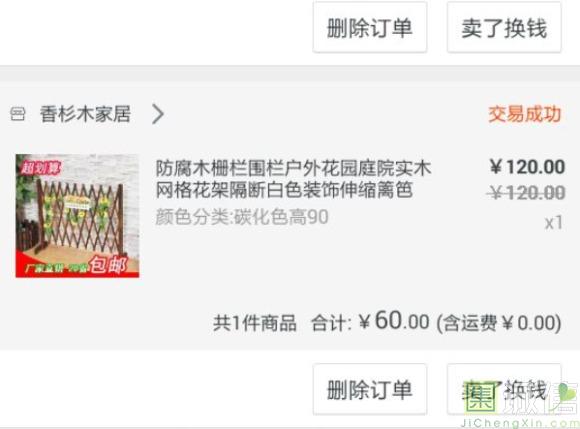This screenshot has width=580, height=429.
Task: Tap the top 删除订单 button
Action: click(370, 27)
